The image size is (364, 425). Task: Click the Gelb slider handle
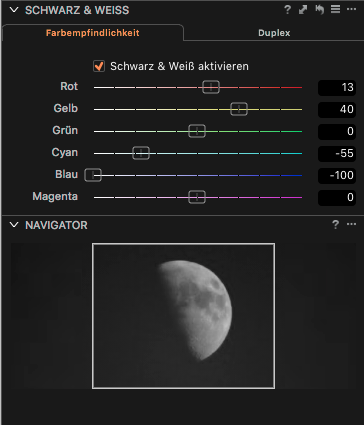point(239,109)
